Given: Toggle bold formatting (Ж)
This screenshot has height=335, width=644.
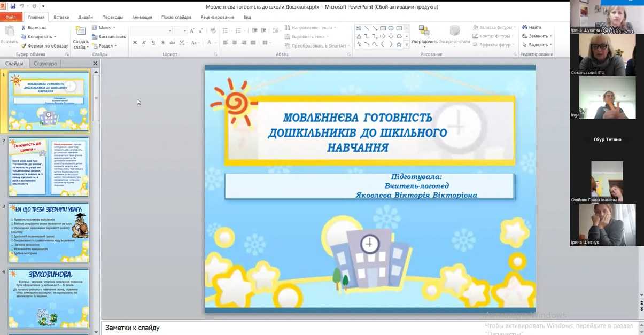Looking at the screenshot, I should (x=135, y=43).
